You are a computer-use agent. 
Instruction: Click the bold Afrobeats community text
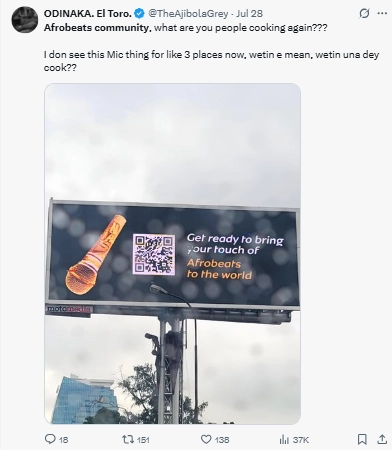[98, 27]
